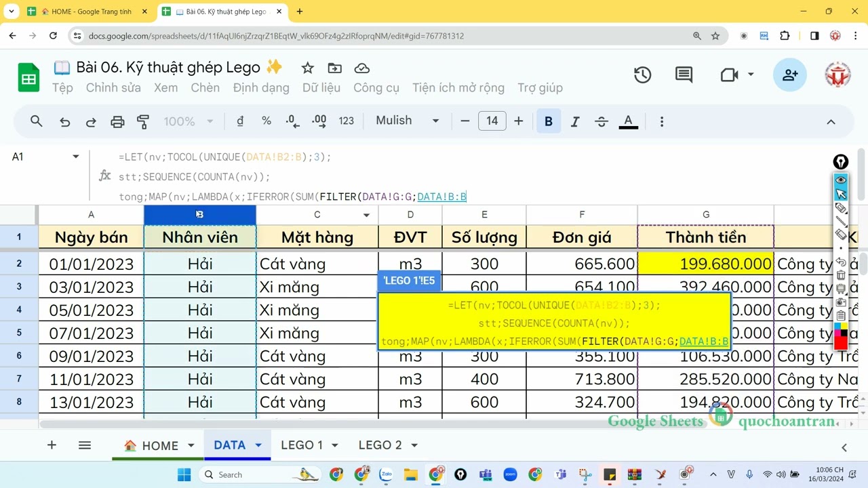Open the search menus magnifier
Viewport: 868px width, 488px height.
coord(37,121)
